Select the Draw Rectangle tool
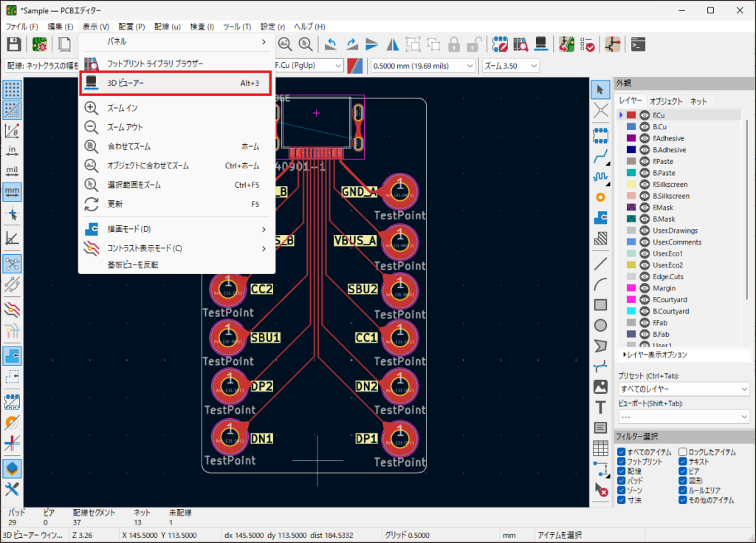 (601, 304)
